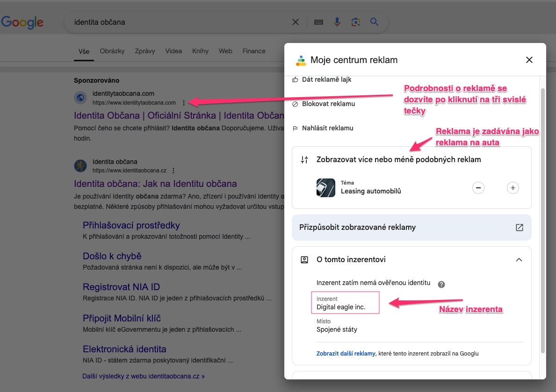Decrease Leasing automobilů ads with minus button
The height and width of the screenshot is (392, 556).
pos(478,188)
